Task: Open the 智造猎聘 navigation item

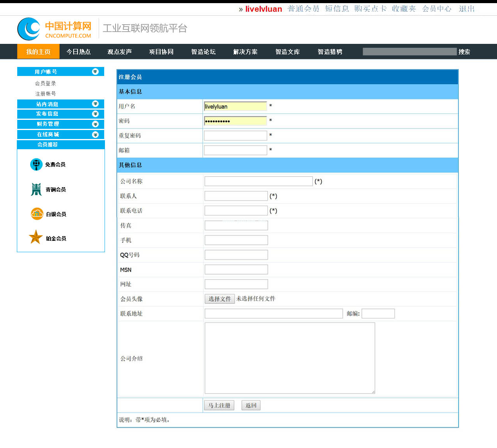Action: tap(330, 52)
